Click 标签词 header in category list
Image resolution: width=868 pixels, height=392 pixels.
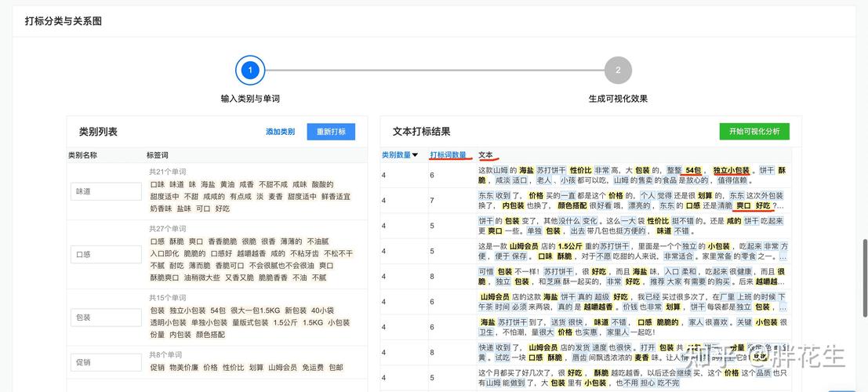click(x=158, y=155)
